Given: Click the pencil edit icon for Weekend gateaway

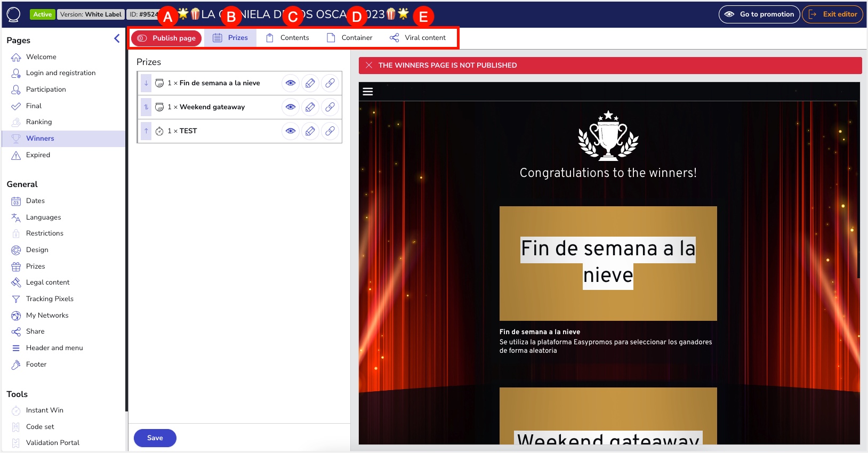Looking at the screenshot, I should pos(310,107).
